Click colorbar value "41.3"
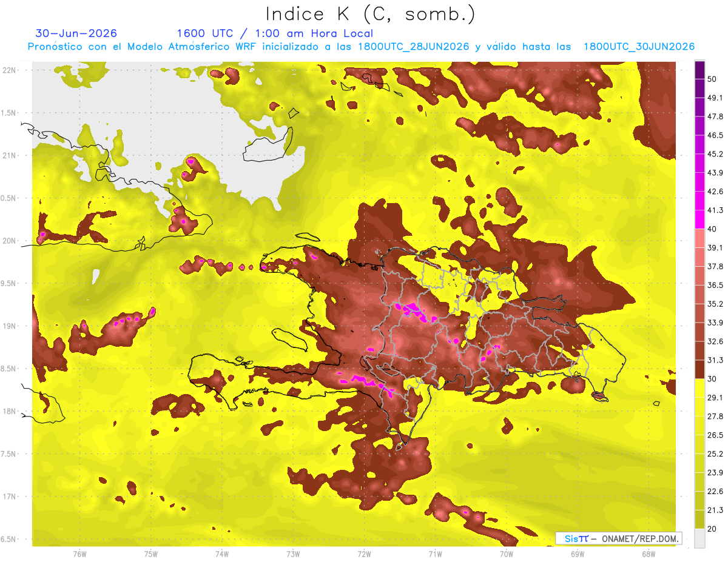Image resolution: width=728 pixels, height=562 pixels. (715, 210)
